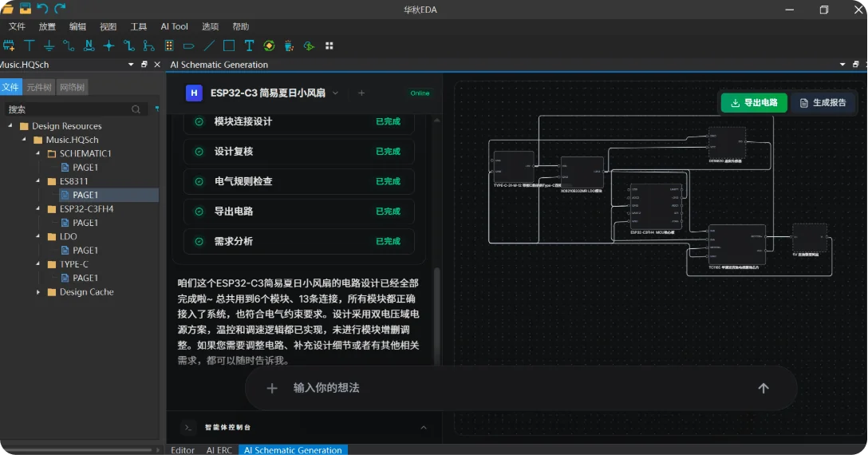The width and height of the screenshot is (868, 455).
Task: Select the net label N tool
Action: [89, 46]
